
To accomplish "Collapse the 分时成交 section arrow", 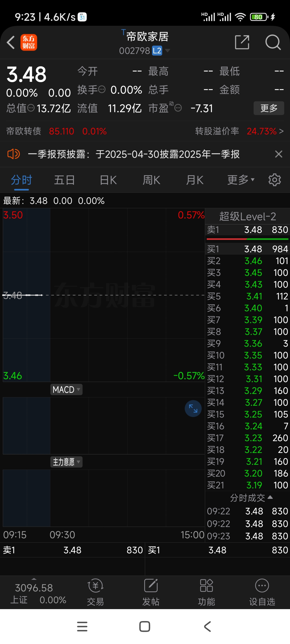I will click(270, 497).
